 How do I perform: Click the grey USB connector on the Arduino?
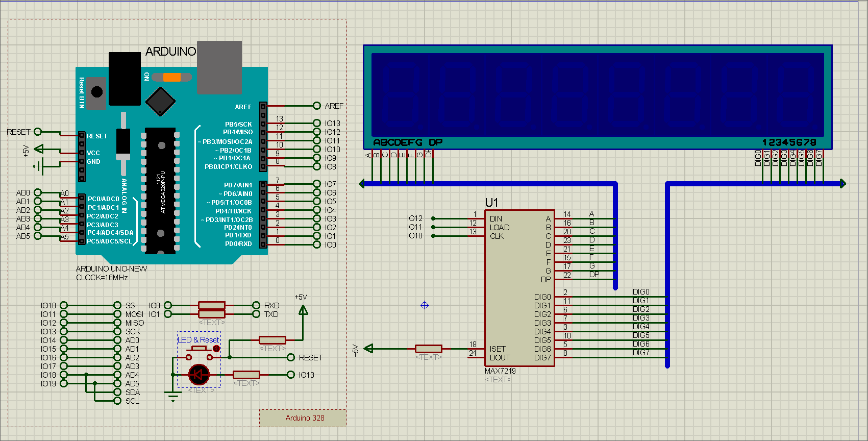[x=219, y=68]
